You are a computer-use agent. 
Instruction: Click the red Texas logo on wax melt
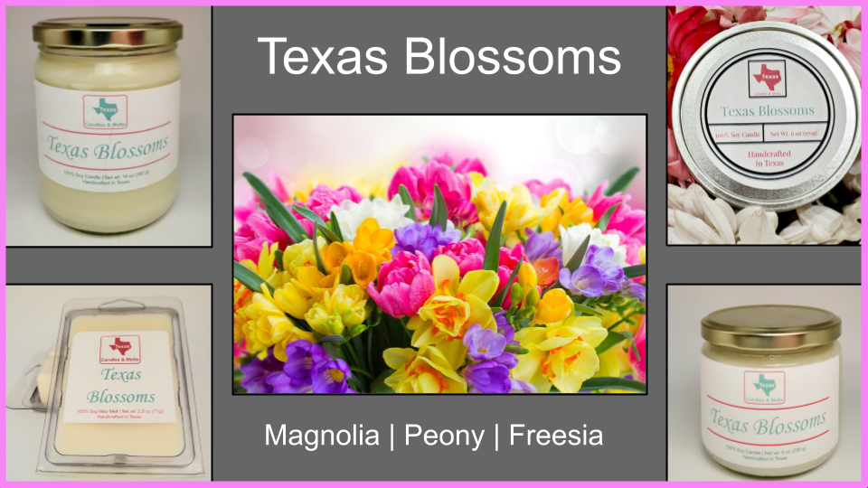click(x=120, y=349)
